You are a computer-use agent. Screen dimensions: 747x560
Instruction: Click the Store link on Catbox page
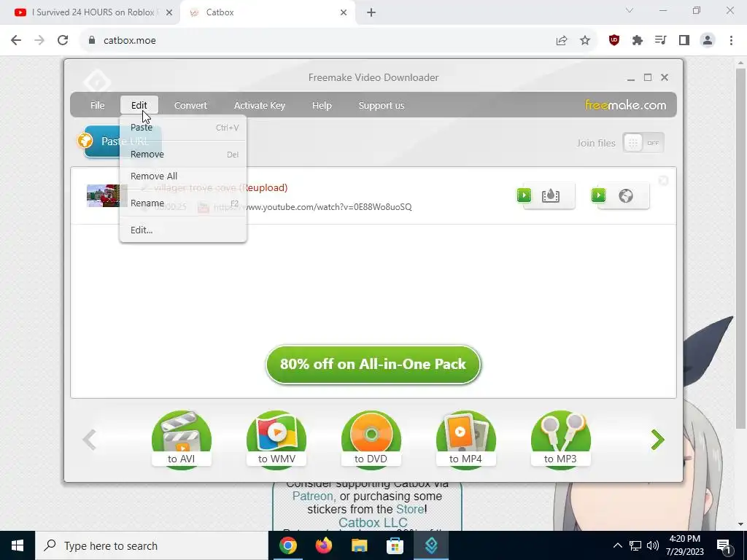(x=409, y=509)
